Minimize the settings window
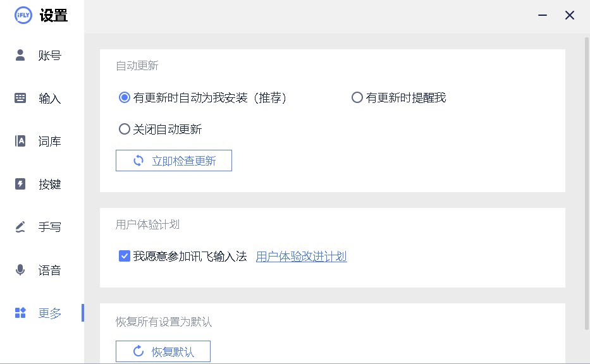The height and width of the screenshot is (364, 590). pos(543,14)
